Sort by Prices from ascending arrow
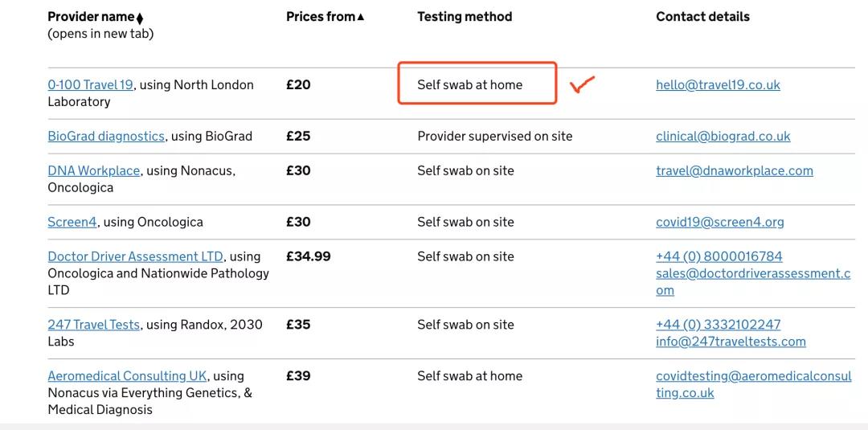 click(325, 17)
